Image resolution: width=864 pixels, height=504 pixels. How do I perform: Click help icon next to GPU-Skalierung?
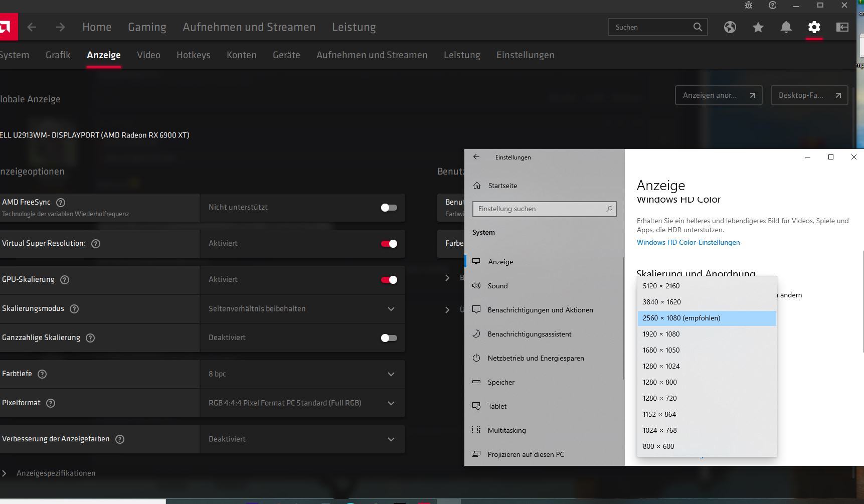pyautogui.click(x=65, y=280)
